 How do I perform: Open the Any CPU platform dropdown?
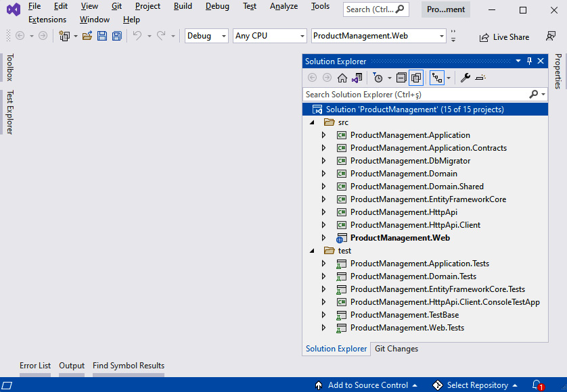click(269, 36)
